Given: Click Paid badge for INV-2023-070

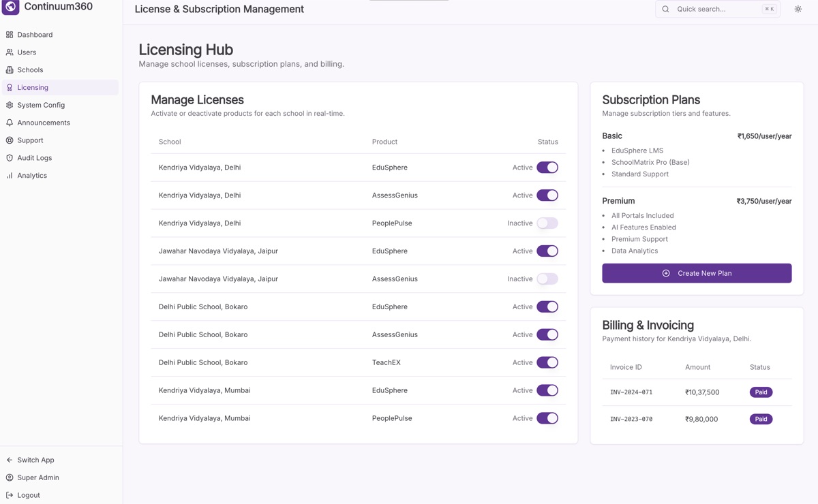Looking at the screenshot, I should coord(761,420).
